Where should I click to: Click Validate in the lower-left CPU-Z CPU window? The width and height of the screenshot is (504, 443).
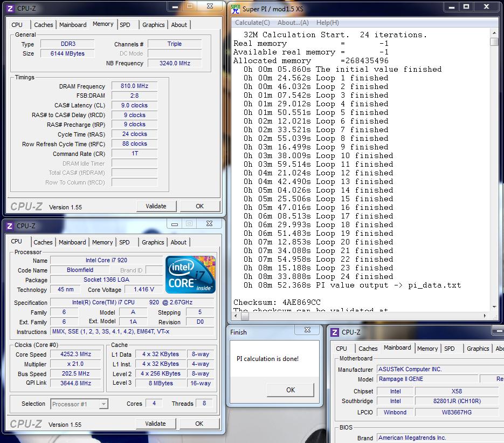[x=156, y=424]
